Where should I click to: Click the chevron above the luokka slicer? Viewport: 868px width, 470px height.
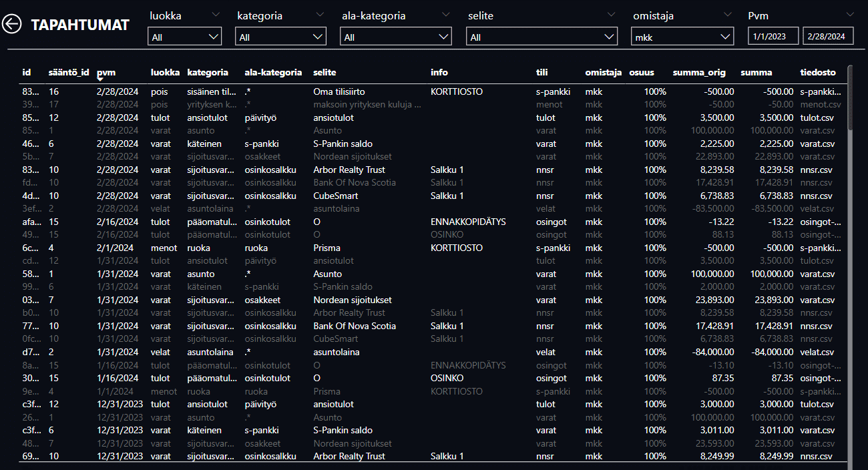coord(215,14)
